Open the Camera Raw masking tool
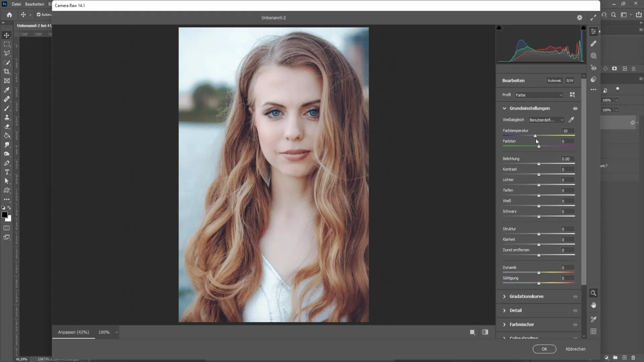Viewport: 644px width, 362px height. click(593, 56)
